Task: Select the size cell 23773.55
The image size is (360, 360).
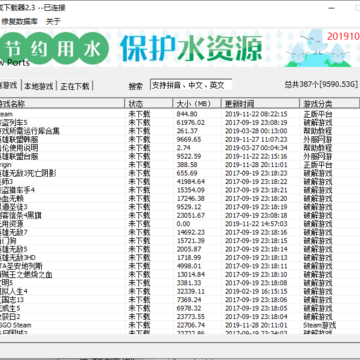Action: pyautogui.click(x=190, y=317)
